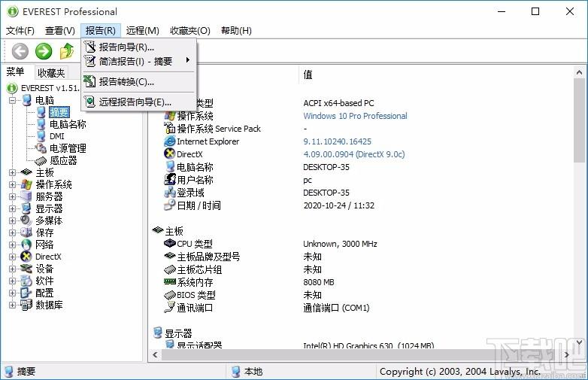Choose 远程报告向导(E)... from the menu
Viewport: 588px width, 380px height.
139,102
